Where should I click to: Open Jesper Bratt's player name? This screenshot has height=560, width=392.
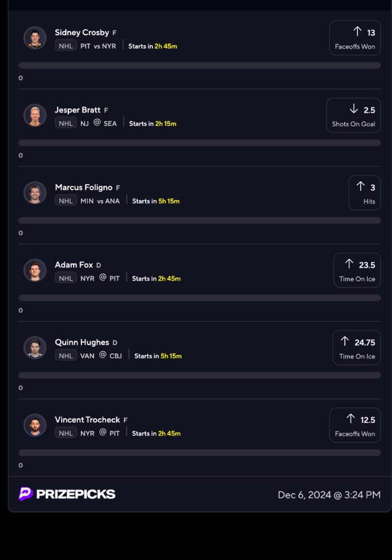[78, 110]
